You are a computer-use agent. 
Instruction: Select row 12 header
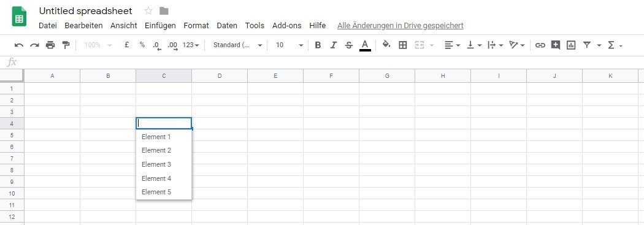[12, 216]
